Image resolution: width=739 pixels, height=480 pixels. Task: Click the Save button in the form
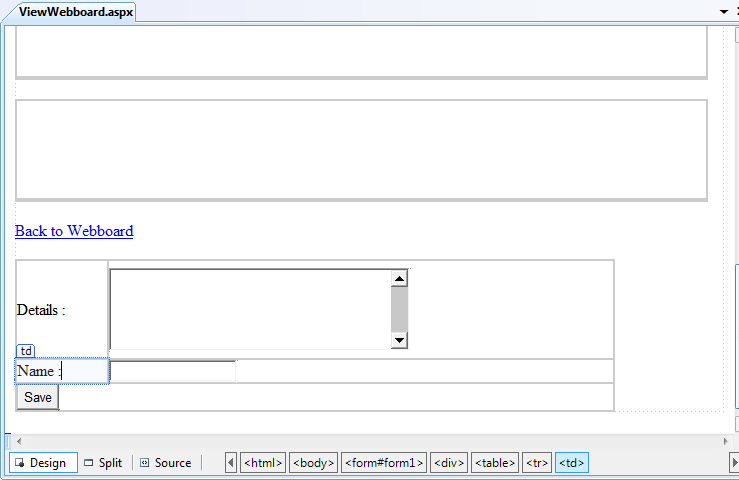pos(38,397)
